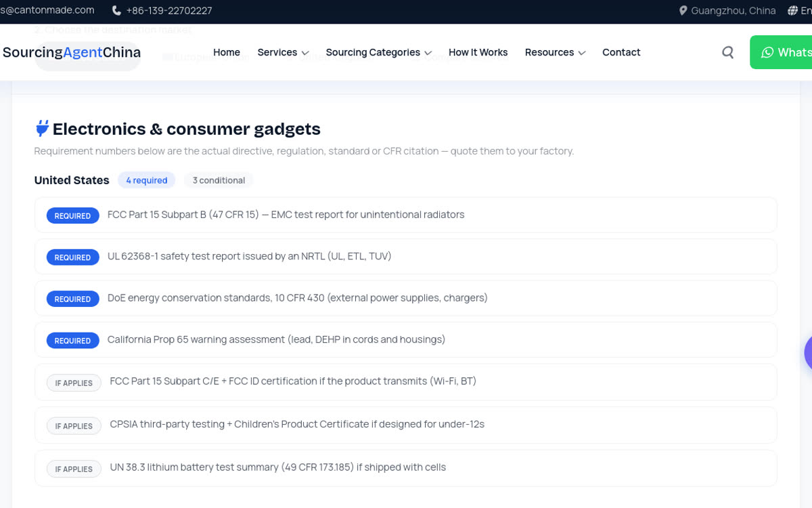This screenshot has width=812, height=508.
Task: Click the plug icon beside Electronics heading
Action: click(42, 128)
